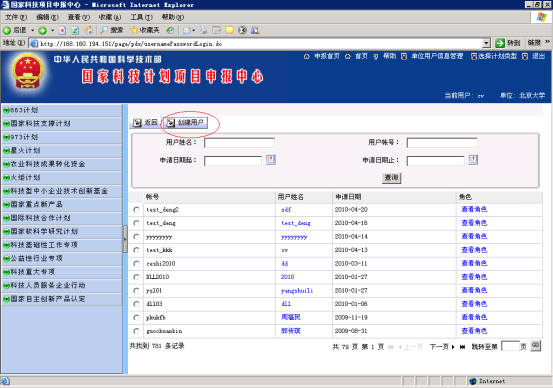
Task: Click the yellow Discuss toolbar icon
Action: coord(229,30)
